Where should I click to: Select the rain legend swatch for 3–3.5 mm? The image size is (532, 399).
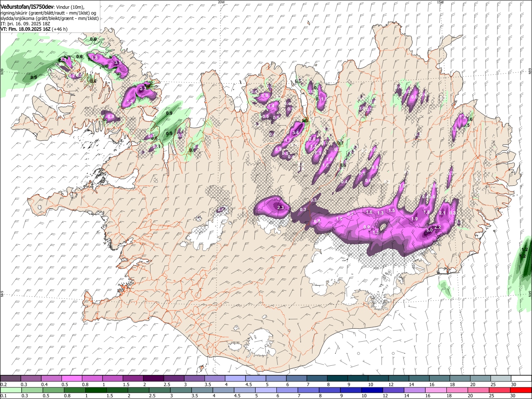[180, 390]
